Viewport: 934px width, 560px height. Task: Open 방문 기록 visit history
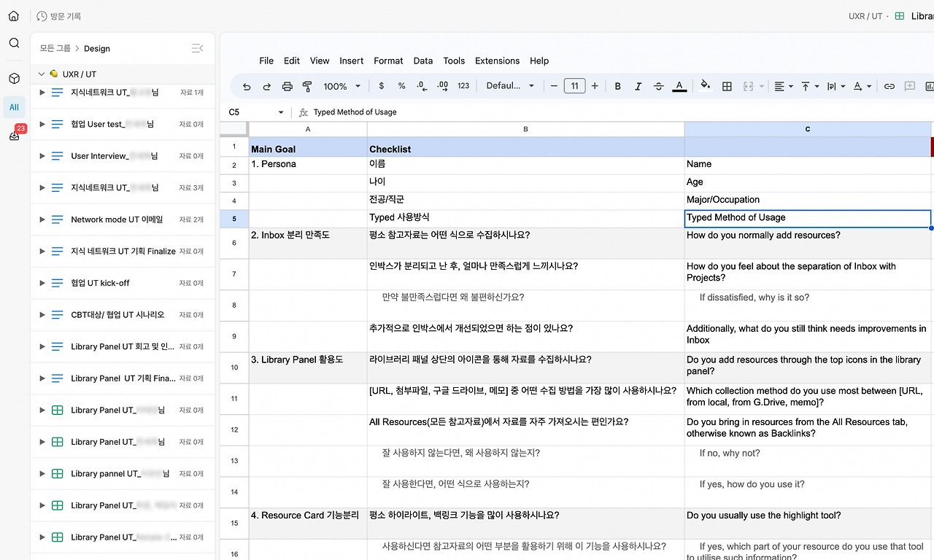click(59, 16)
